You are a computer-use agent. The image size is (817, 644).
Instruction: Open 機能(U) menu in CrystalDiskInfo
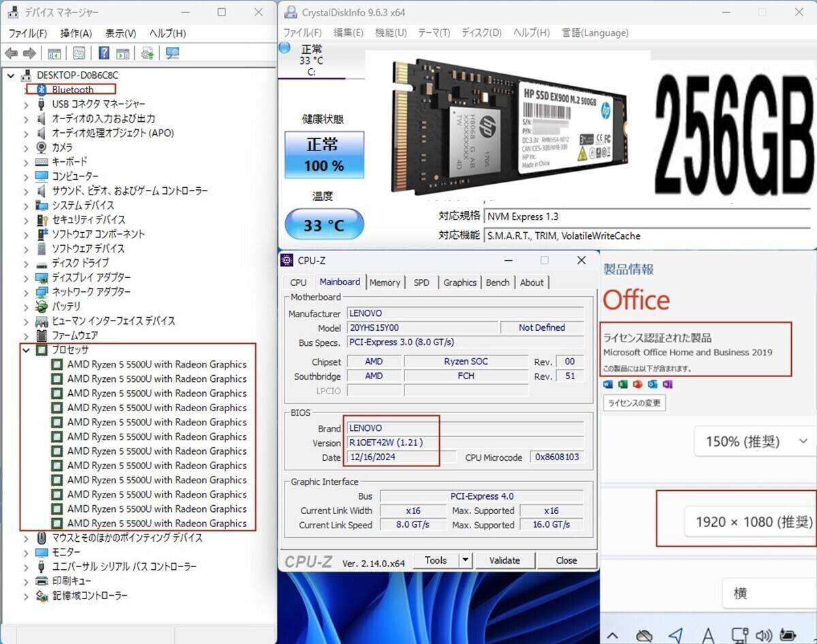click(x=391, y=33)
